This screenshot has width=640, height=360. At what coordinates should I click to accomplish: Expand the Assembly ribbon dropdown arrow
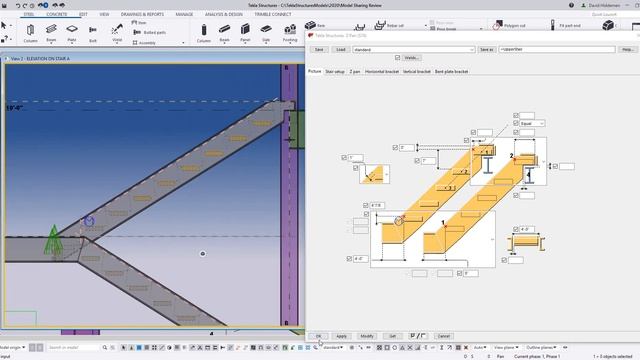click(x=183, y=43)
